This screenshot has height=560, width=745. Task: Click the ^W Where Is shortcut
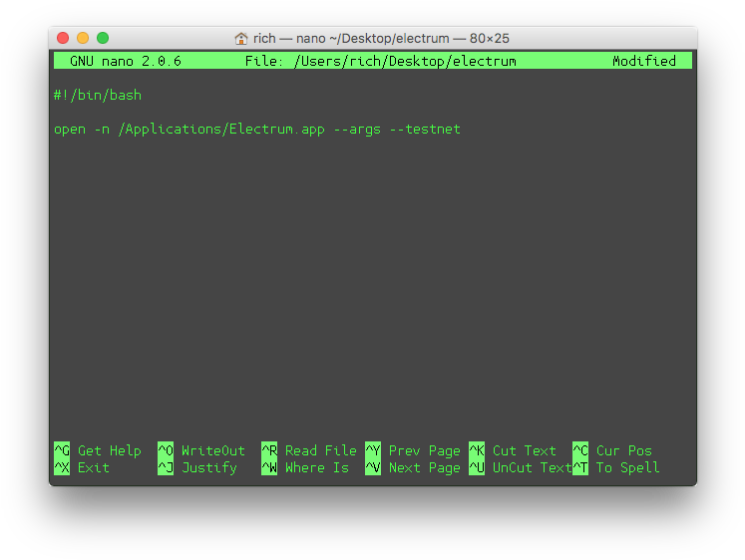click(x=305, y=467)
